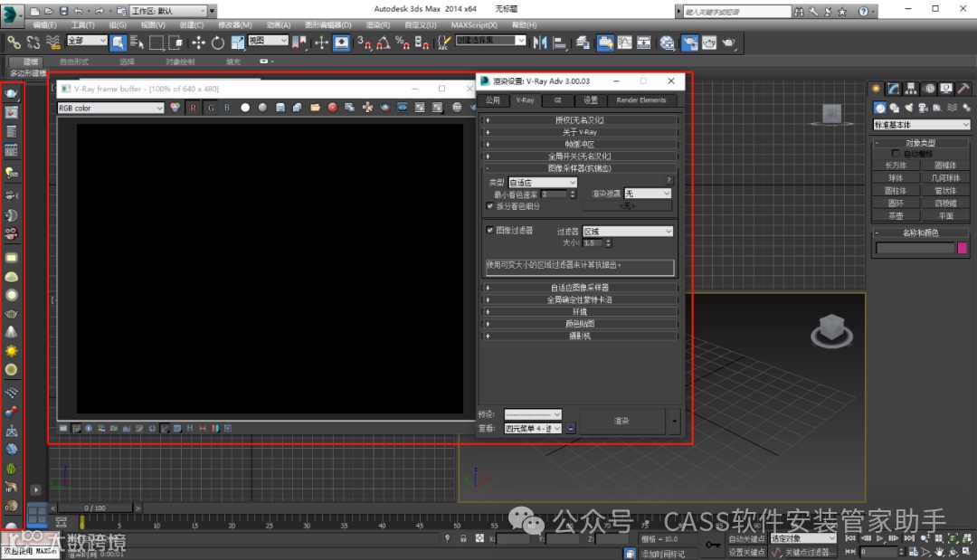Open Modify tab in command panel
Screen dimensions: 977x560
pyautogui.click(x=894, y=89)
